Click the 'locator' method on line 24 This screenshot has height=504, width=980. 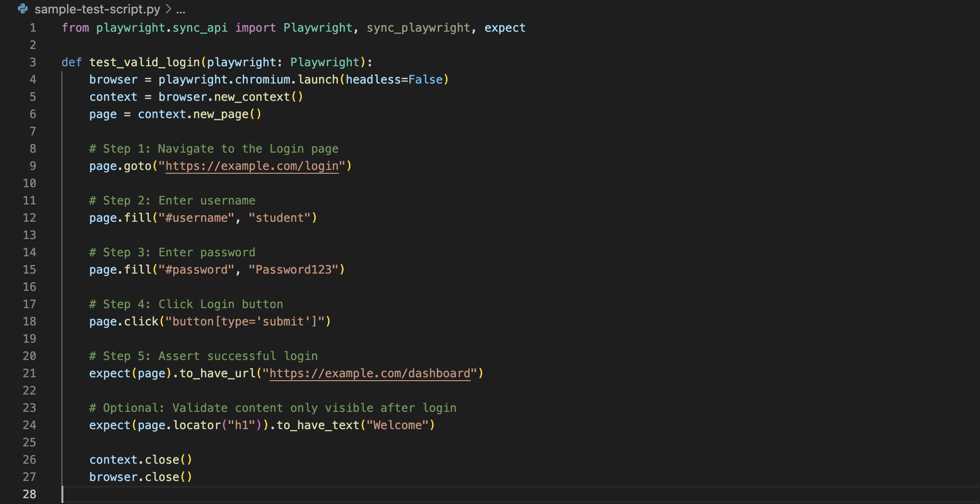(197, 425)
